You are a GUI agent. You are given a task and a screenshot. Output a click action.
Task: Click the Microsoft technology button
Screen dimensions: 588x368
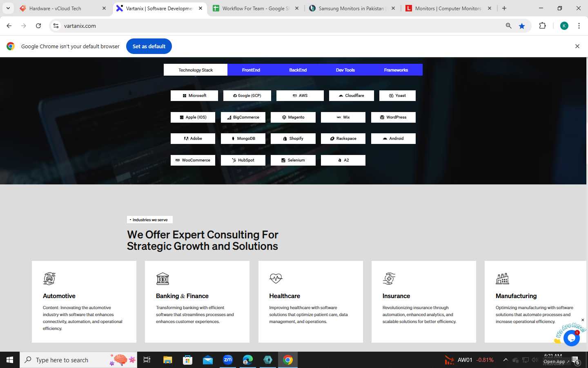[194, 96]
